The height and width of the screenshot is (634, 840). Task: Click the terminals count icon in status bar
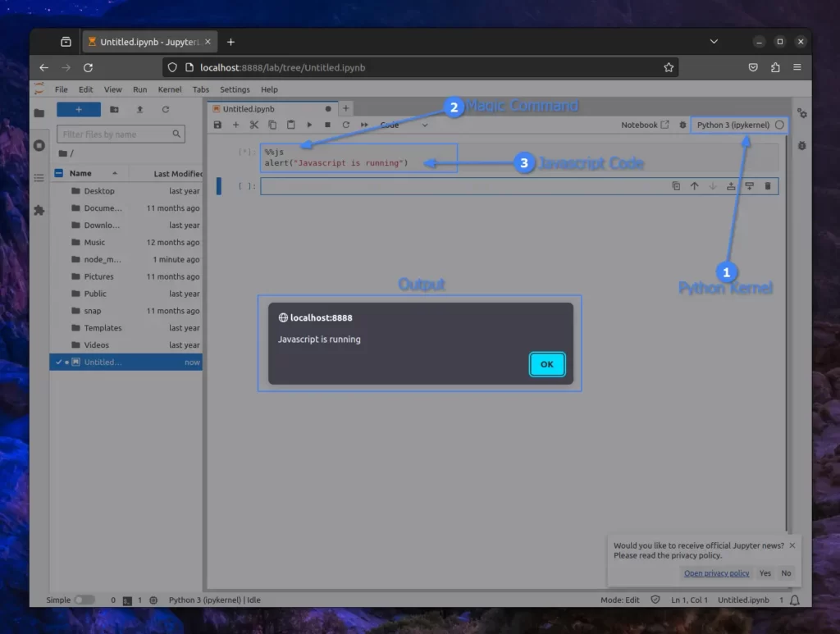coord(127,600)
